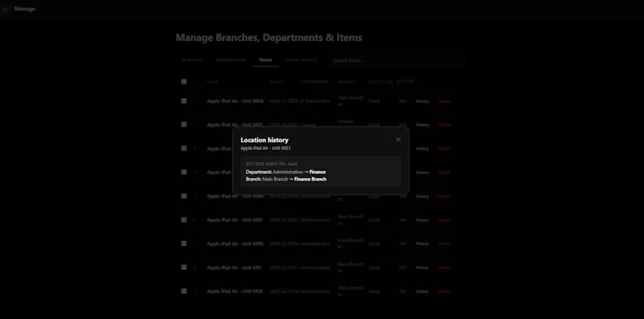Delete iPad Air Unit 0126

coord(444,292)
